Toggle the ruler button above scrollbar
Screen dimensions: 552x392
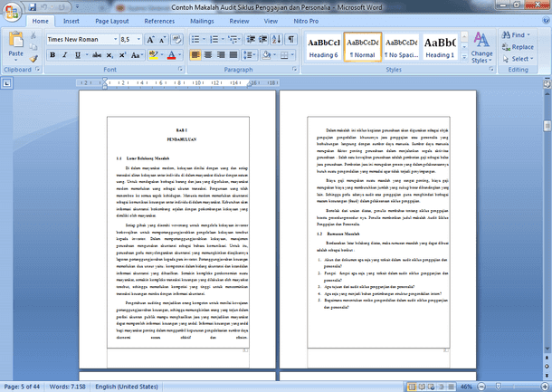click(547, 84)
